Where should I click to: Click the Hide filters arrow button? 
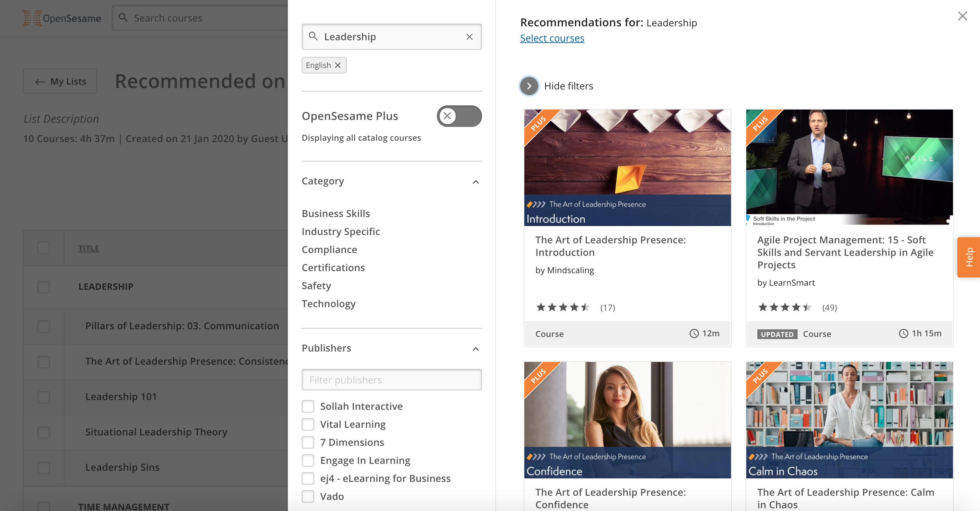(x=529, y=86)
